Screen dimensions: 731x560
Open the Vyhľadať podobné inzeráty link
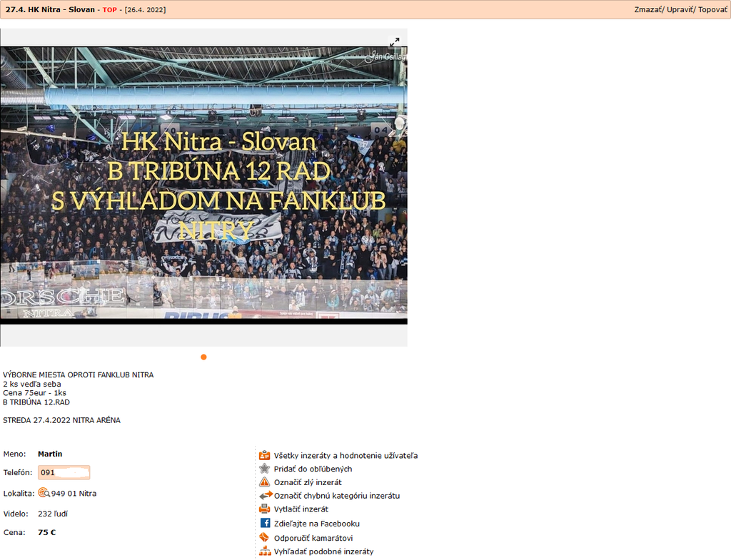(x=323, y=551)
